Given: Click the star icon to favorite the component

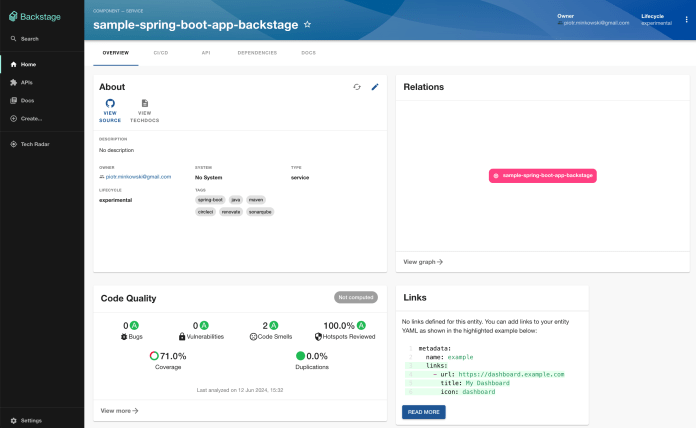Looking at the screenshot, I should pos(307,24).
